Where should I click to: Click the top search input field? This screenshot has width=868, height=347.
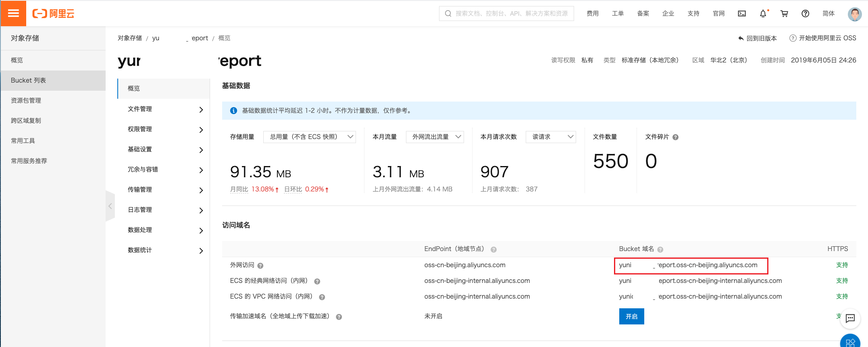click(x=511, y=14)
